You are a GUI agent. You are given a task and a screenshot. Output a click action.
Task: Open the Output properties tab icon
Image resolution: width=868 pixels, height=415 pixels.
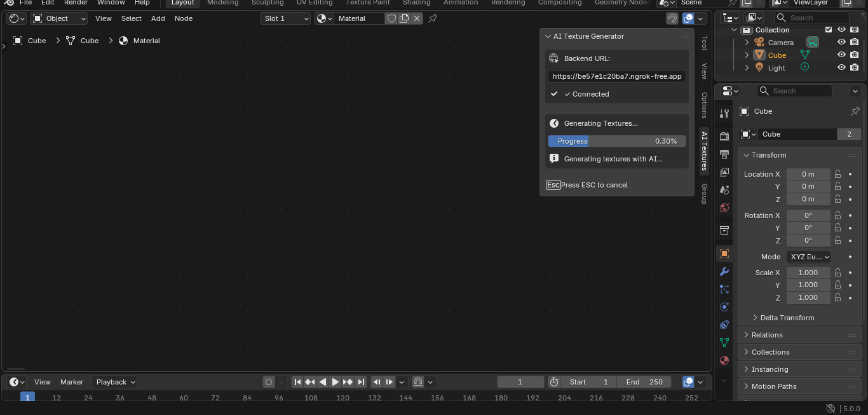tap(724, 154)
